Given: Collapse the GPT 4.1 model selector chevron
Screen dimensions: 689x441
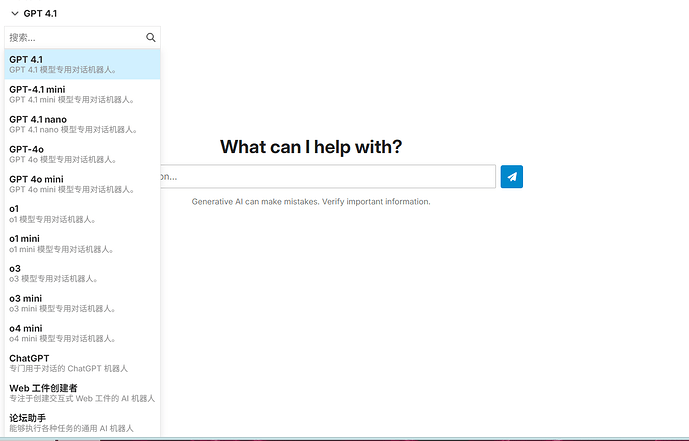Looking at the screenshot, I should pos(15,14).
